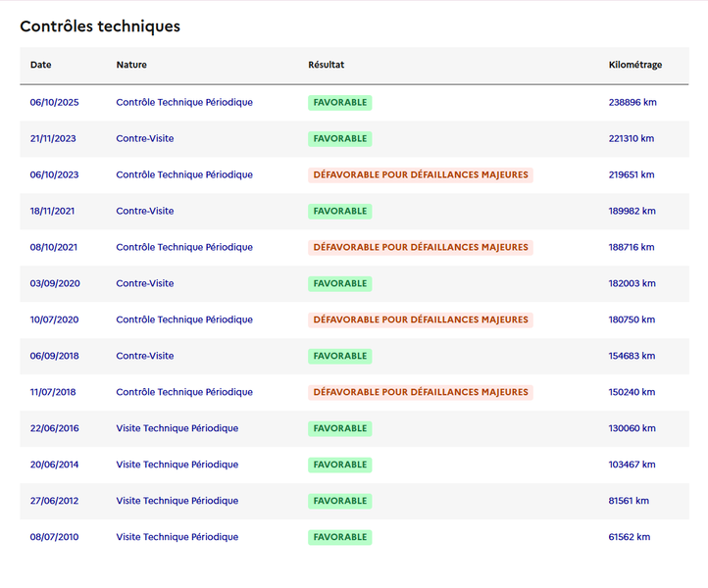Select mileage 154683 km
The height and width of the screenshot is (588, 708).
click(632, 356)
